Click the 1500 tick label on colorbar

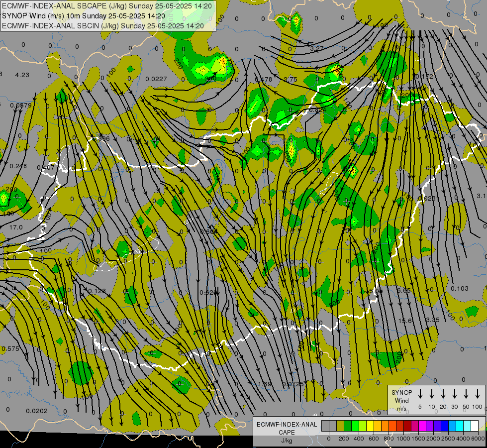[x=418, y=439]
